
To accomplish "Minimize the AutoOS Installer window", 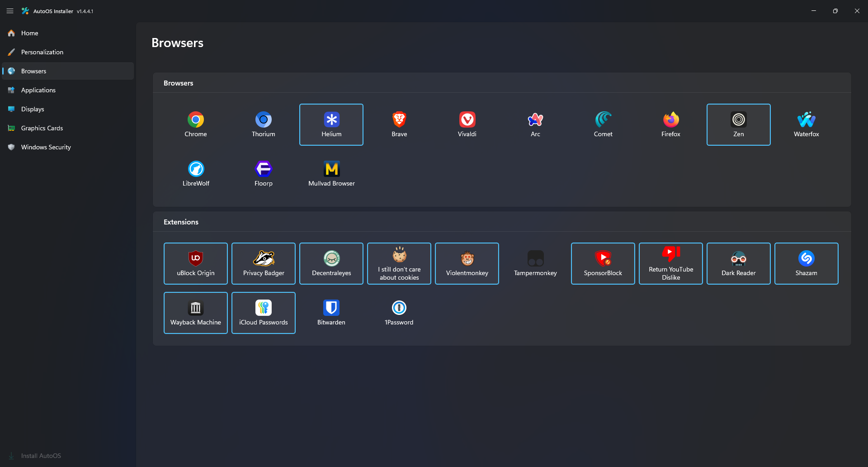I will pyautogui.click(x=814, y=11).
